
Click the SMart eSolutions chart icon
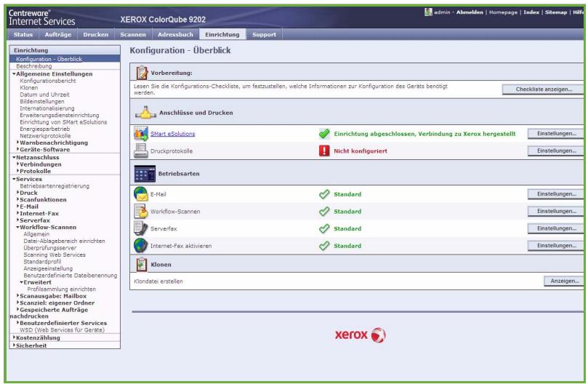141,134
